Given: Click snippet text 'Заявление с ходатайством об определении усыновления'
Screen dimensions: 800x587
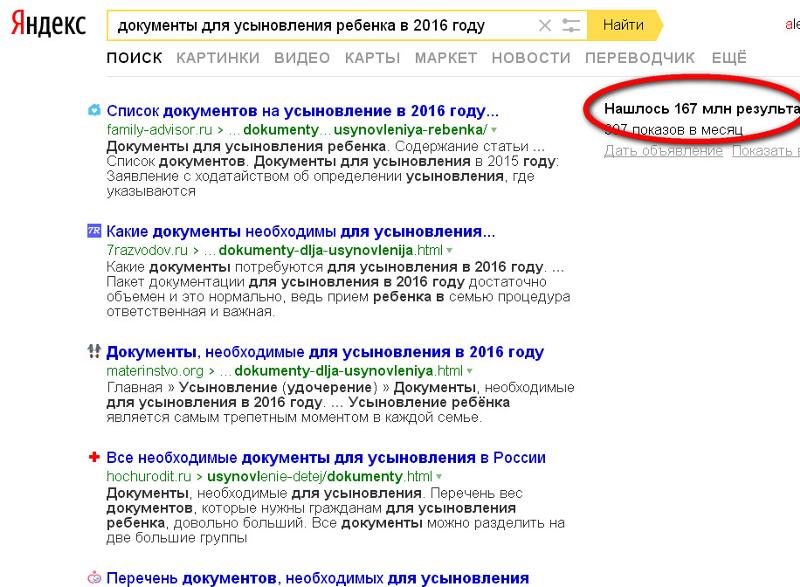Looking at the screenshot, I should click(x=305, y=176).
